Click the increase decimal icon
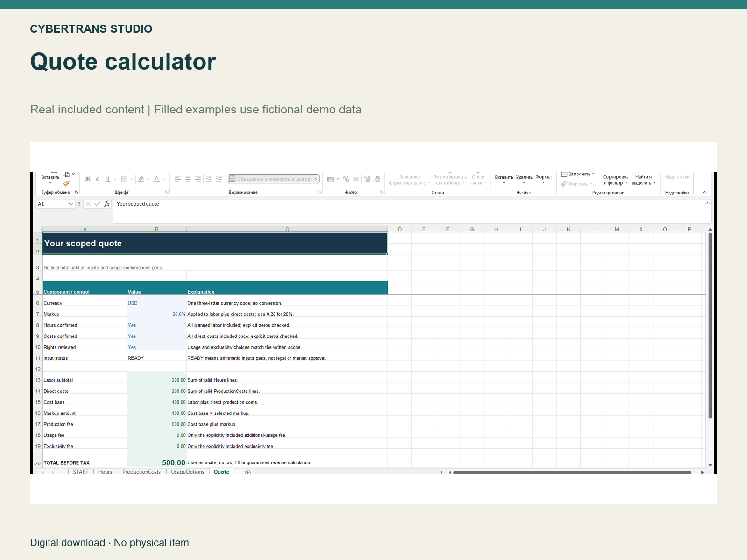The image size is (747, 560). tap(367, 179)
